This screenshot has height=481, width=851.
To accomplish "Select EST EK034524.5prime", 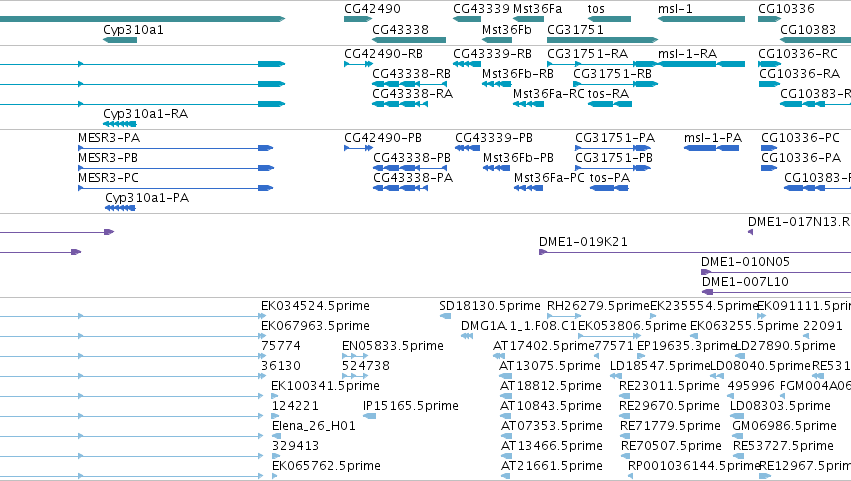I will (x=315, y=306).
